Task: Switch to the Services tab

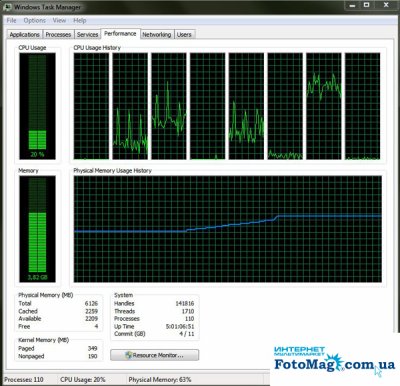Action: 87,34
